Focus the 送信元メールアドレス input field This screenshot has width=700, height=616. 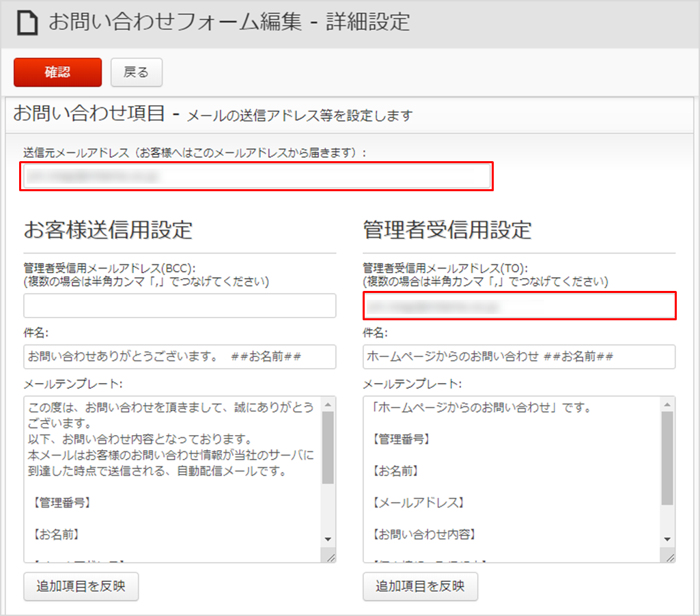(257, 176)
